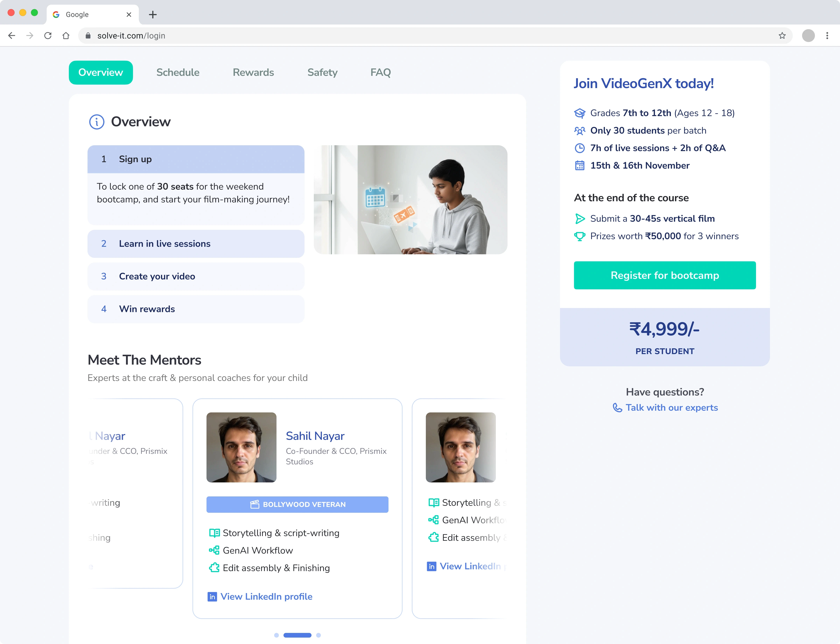Viewport: 840px width, 644px height.
Task: Select the first carousel dot indicator
Action: click(x=276, y=635)
